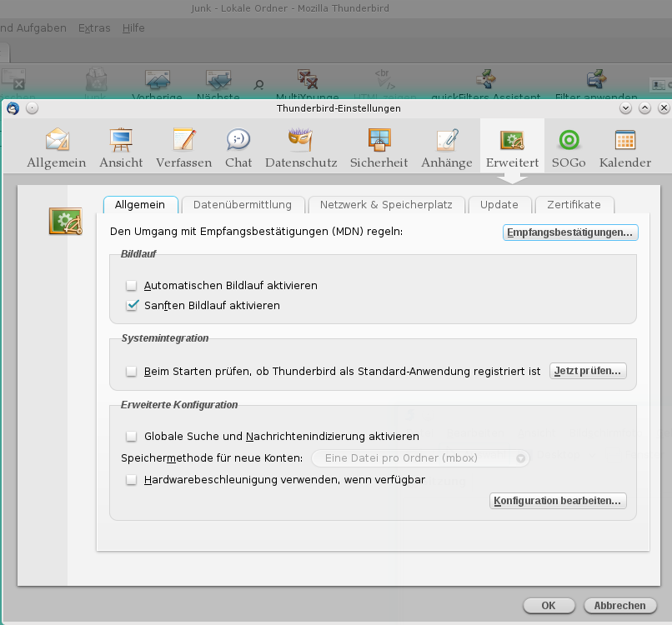Click Vorherige message icon in main window
This screenshot has width=672, height=625.
(158, 79)
